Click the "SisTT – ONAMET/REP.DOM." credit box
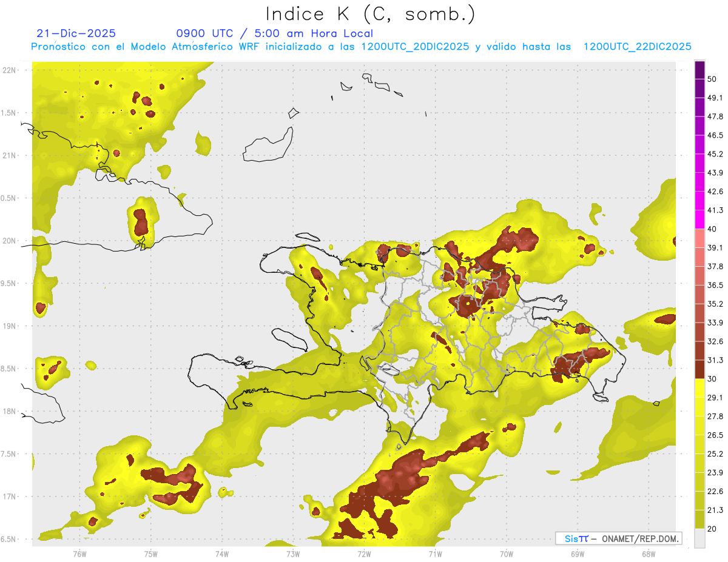 [618, 538]
